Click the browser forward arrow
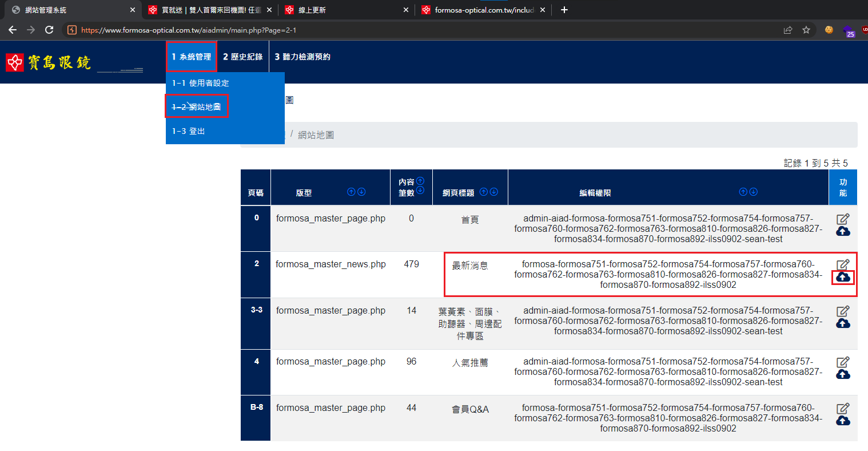This screenshot has height=451, width=868. tap(31, 30)
